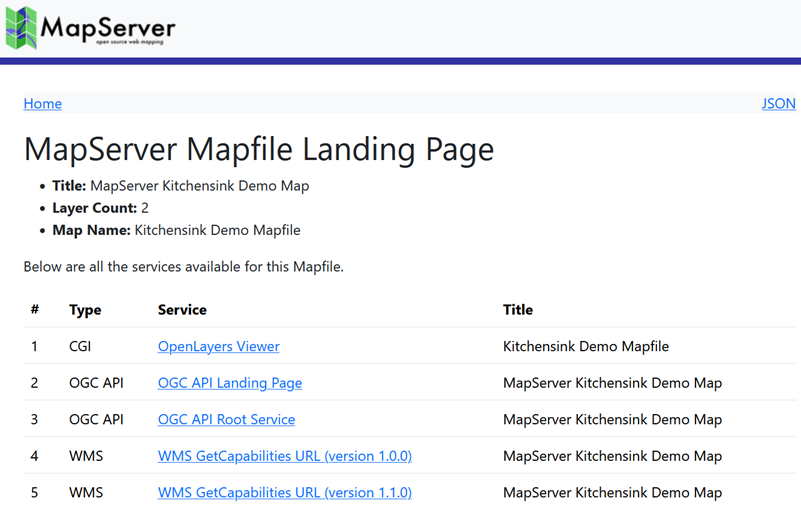
Task: Go to the Home breadcrumb link
Action: pos(43,104)
